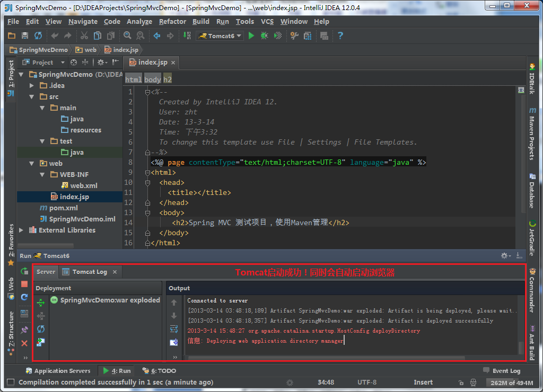Image resolution: width=543 pixels, height=392 pixels.
Task: Click Scroll to end icon in Output
Action: [x=174, y=342]
